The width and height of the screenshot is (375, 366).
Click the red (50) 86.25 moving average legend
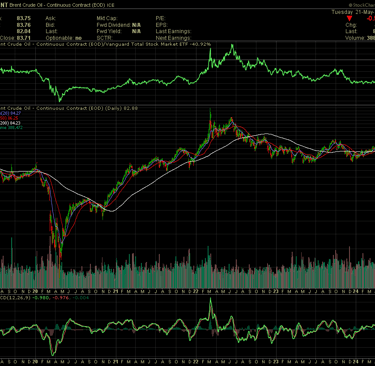[9, 118]
